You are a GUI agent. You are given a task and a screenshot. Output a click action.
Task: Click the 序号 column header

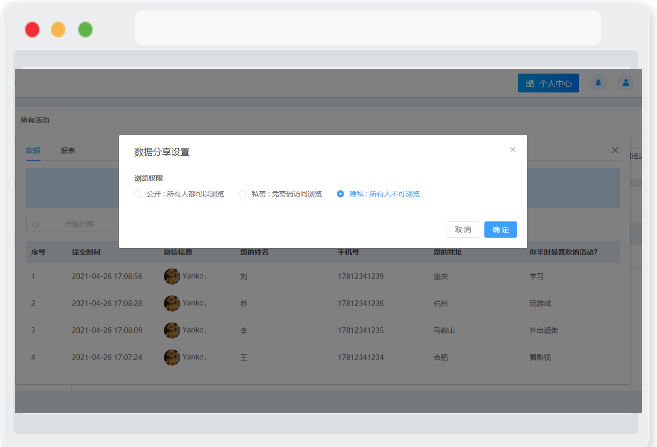[38, 252]
